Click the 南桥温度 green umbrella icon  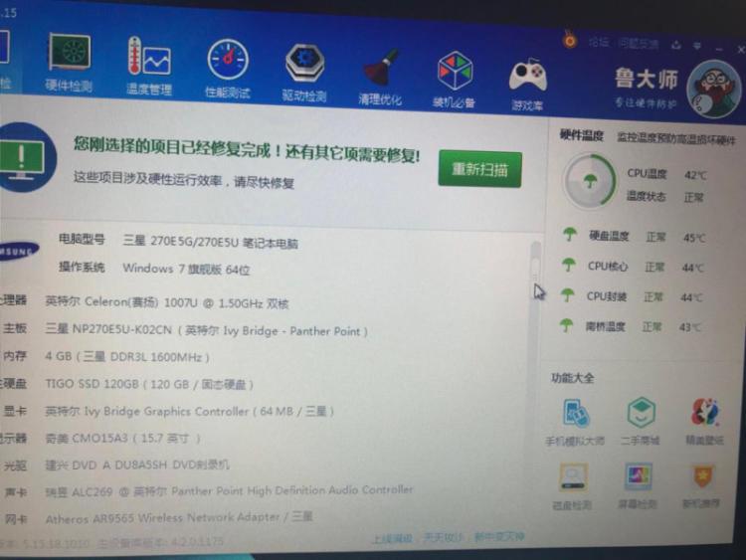click(566, 325)
